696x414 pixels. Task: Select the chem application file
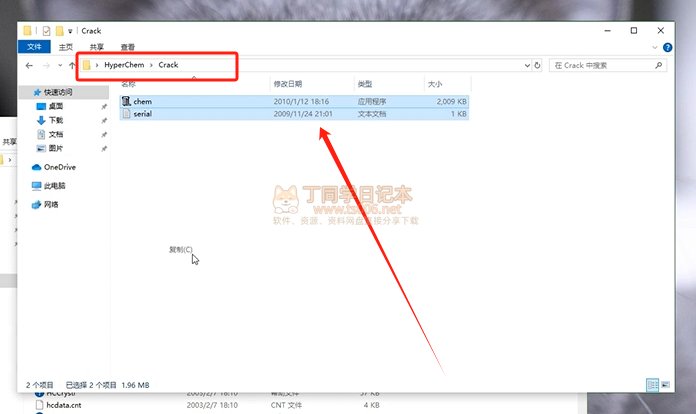click(x=294, y=101)
